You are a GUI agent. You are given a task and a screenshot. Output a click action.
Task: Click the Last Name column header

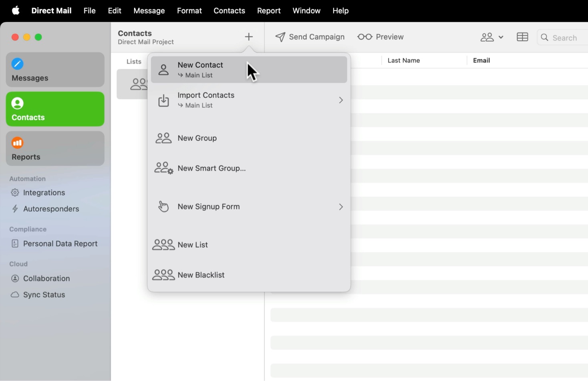[x=404, y=60]
